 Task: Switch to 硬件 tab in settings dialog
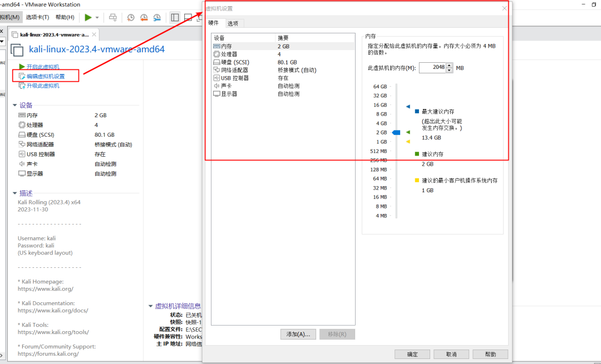pyautogui.click(x=214, y=23)
